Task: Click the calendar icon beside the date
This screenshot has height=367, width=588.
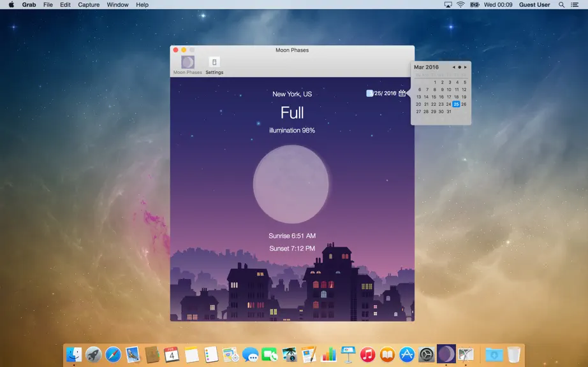Action: pyautogui.click(x=402, y=93)
